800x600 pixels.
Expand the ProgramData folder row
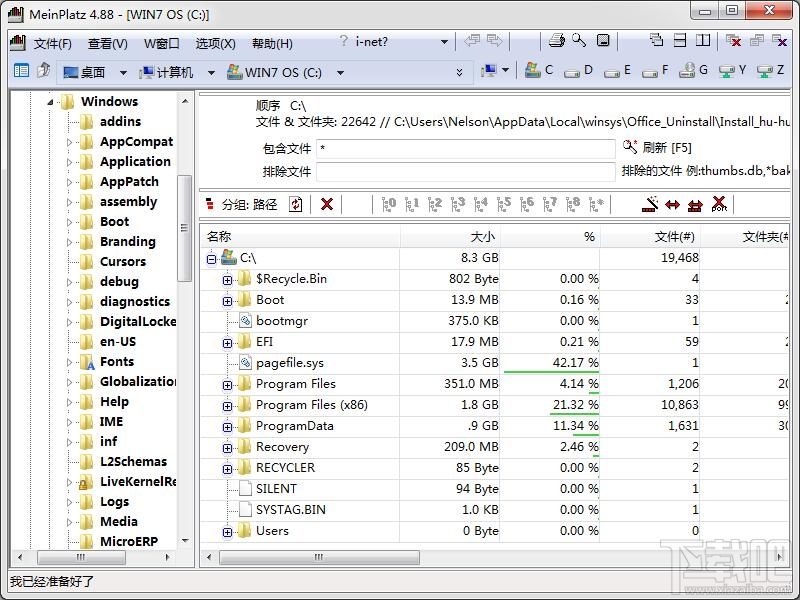click(x=228, y=427)
